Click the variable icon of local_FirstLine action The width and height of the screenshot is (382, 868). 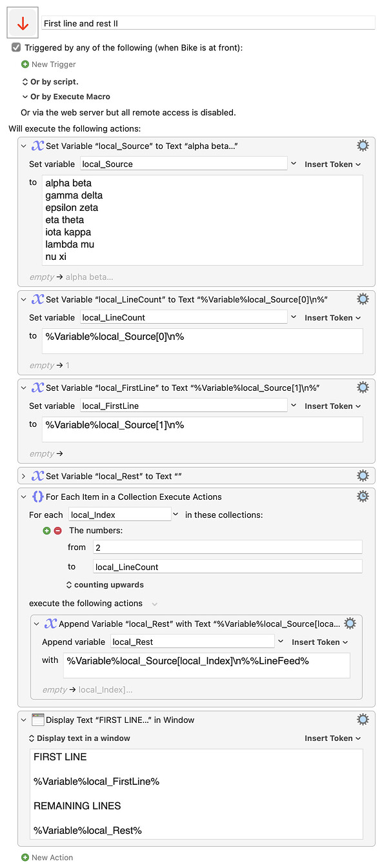pos(37,388)
